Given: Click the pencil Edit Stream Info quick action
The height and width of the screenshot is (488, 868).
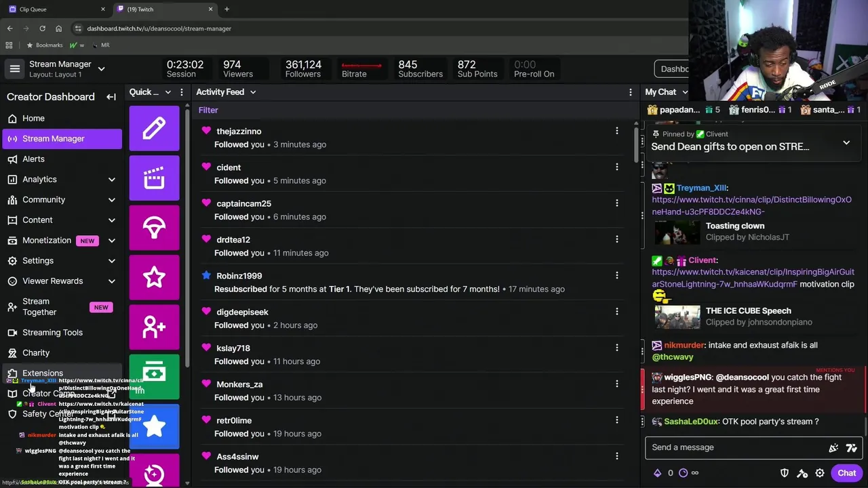Looking at the screenshot, I should [x=154, y=128].
